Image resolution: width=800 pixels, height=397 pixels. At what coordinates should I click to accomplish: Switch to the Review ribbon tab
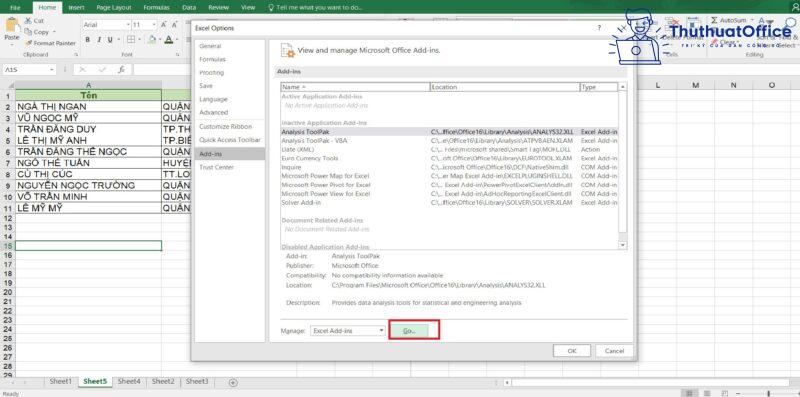coord(219,8)
